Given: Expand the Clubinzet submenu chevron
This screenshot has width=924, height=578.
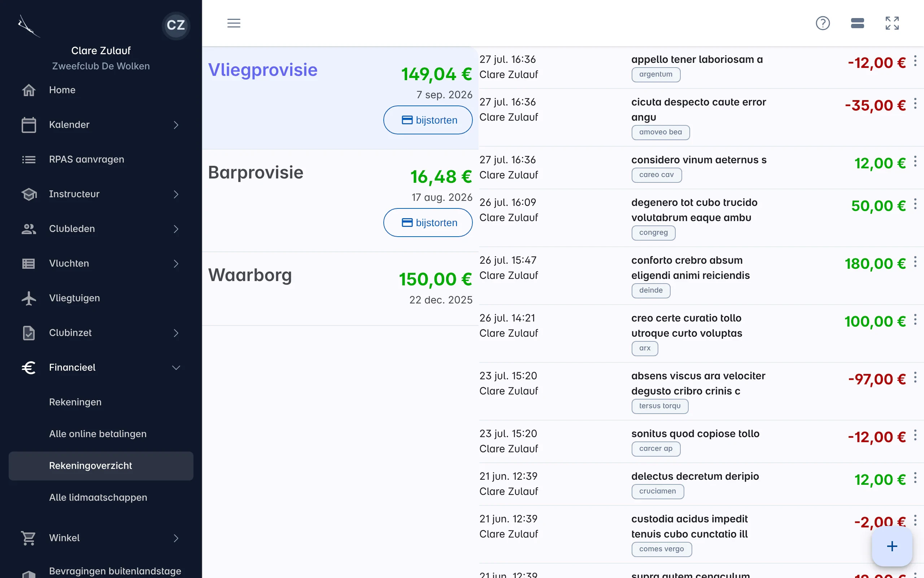Looking at the screenshot, I should tap(176, 333).
